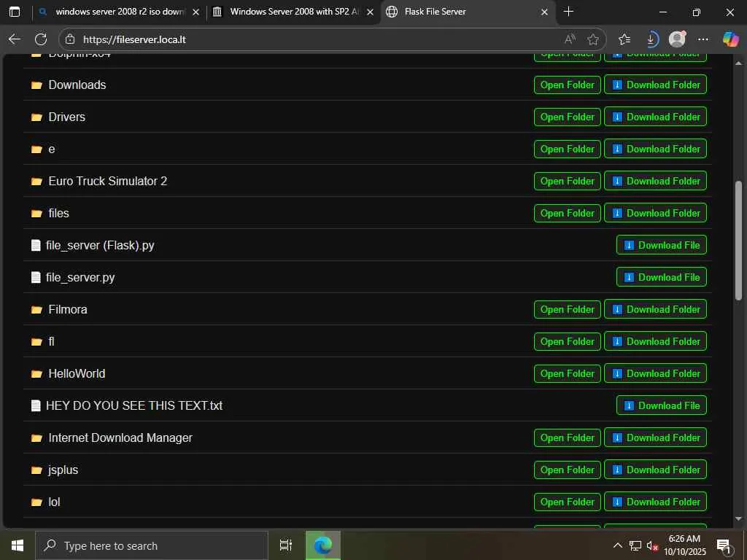747x560 pixels.
Task: Download Folder for Internet Download Manager
Action: pyautogui.click(x=656, y=437)
